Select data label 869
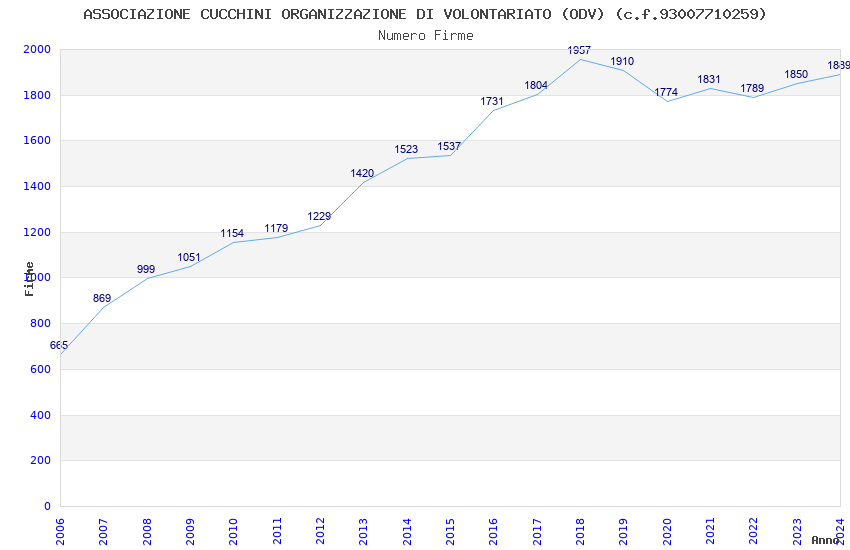Viewport: 850px width, 550px height. (x=102, y=298)
